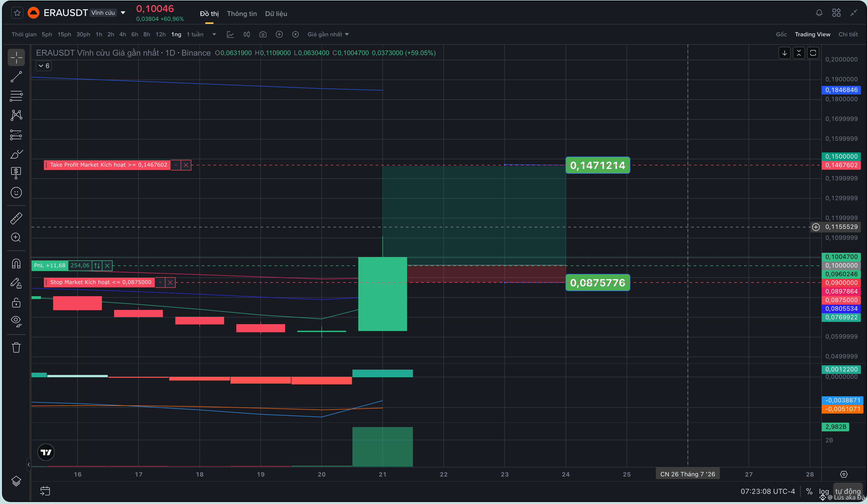This screenshot has width=867, height=504.
Task: Open the notification bell alerts
Action: pos(819,13)
